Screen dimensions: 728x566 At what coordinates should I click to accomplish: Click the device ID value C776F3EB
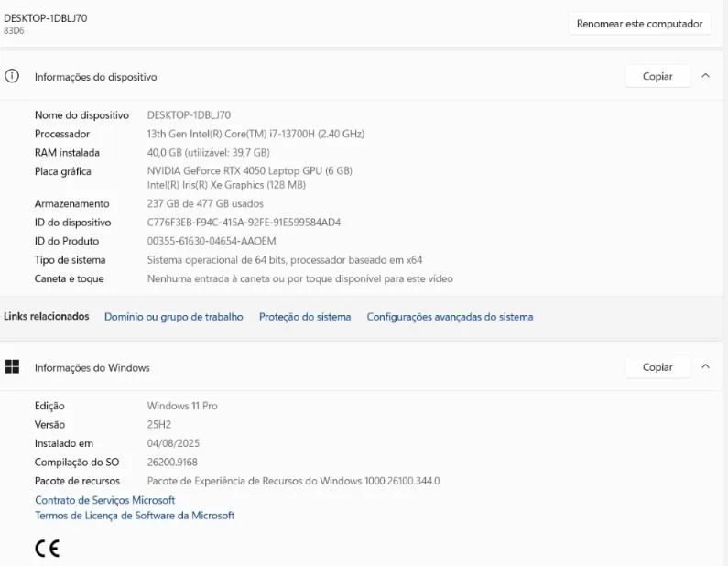(244, 223)
